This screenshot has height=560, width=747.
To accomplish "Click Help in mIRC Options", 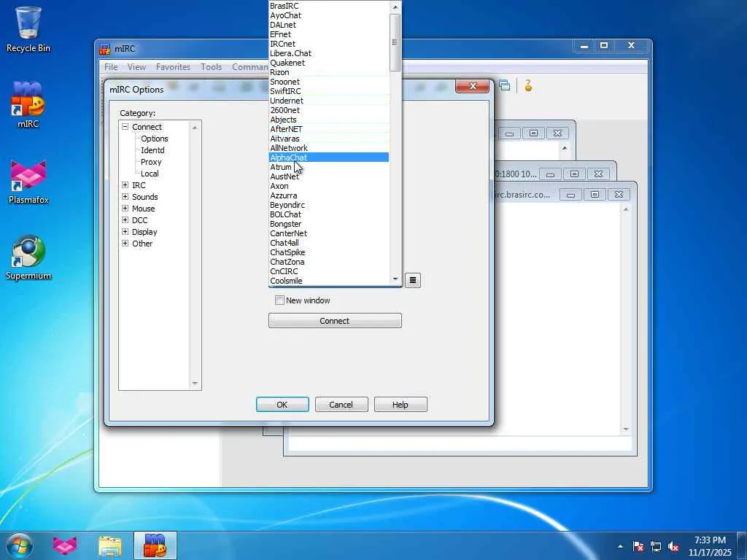I will pyautogui.click(x=400, y=405).
